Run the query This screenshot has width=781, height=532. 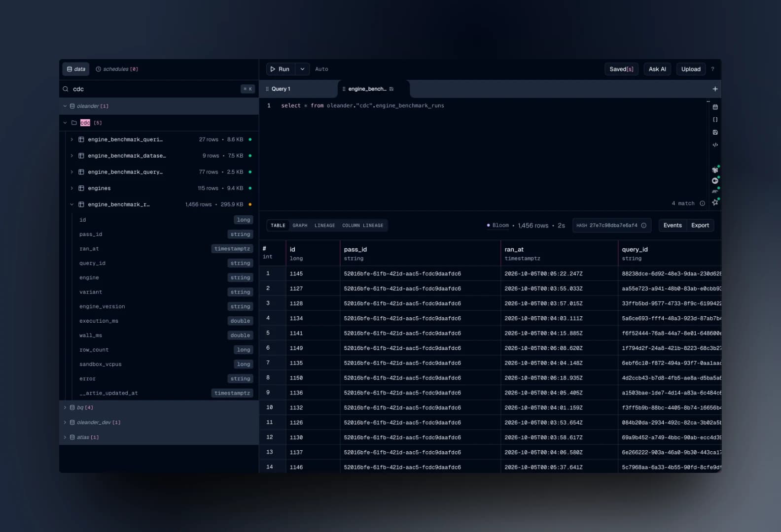tap(281, 69)
